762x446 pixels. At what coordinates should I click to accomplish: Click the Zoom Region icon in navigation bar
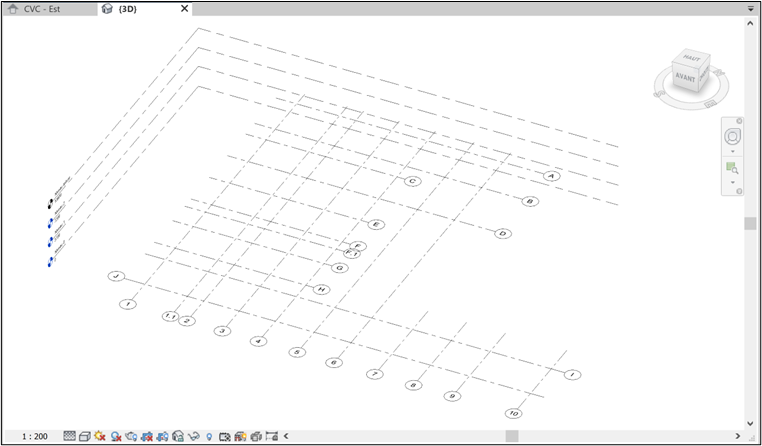click(x=732, y=168)
